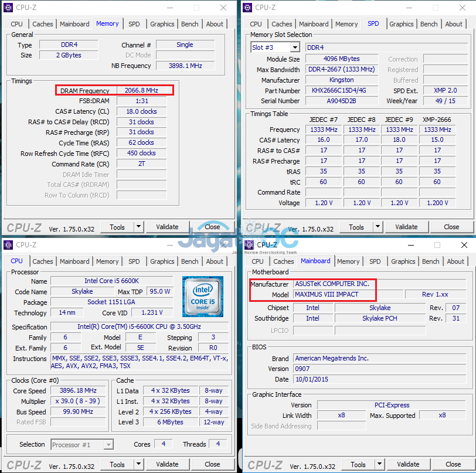Click the FSB:DRAM ratio value 1:31
The width and height of the screenshot is (476, 473).
click(x=141, y=101)
